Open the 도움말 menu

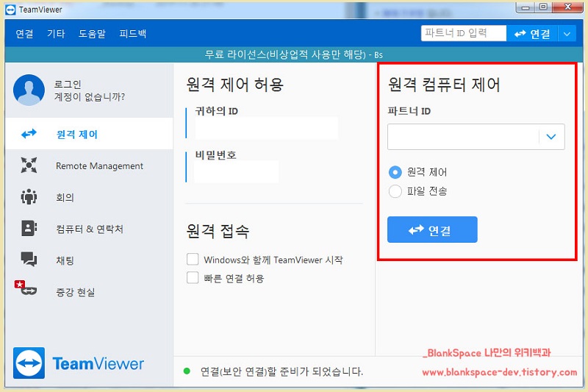[x=92, y=34]
